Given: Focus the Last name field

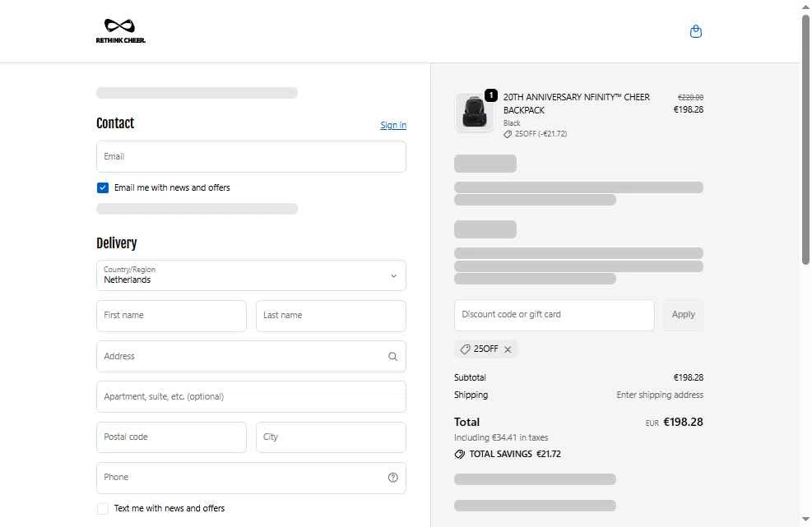Looking at the screenshot, I should pos(331,316).
